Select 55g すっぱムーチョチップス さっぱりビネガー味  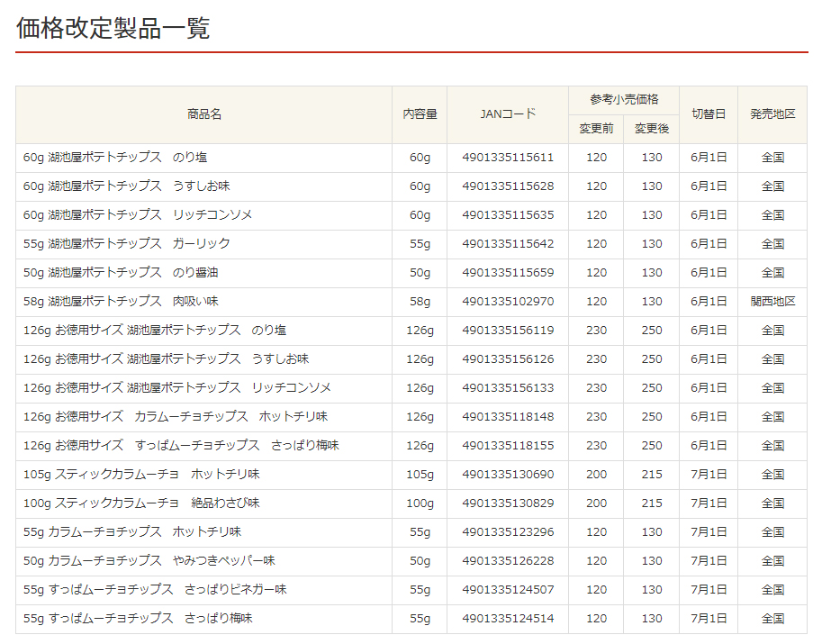point(155,590)
